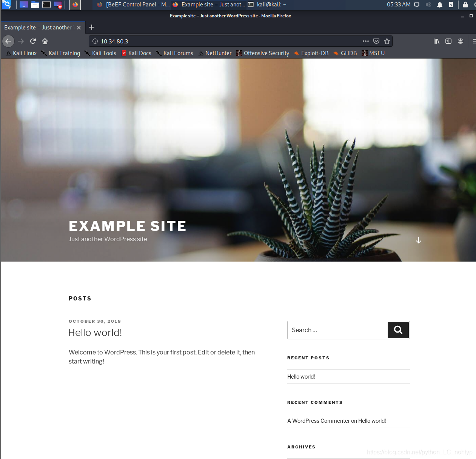
Task: Open the Hello world! post title
Action: click(x=95, y=333)
